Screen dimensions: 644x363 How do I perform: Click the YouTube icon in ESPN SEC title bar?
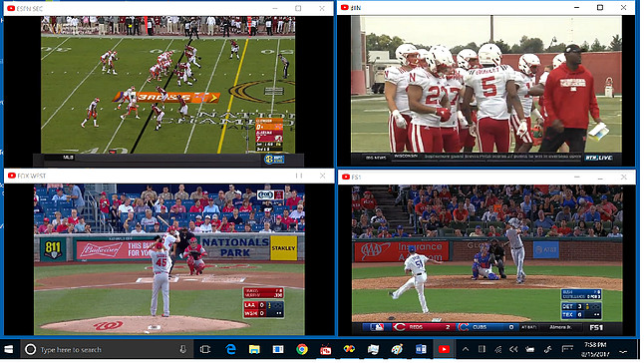(x=11, y=8)
